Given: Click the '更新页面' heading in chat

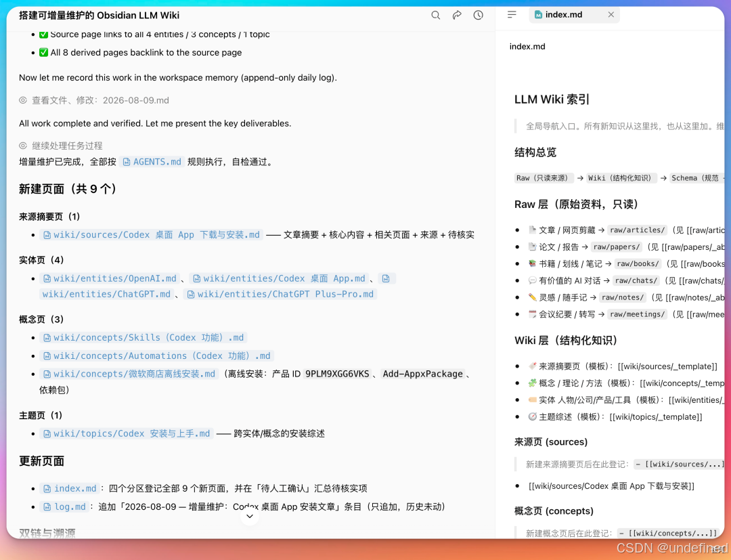Looking at the screenshot, I should point(41,461).
